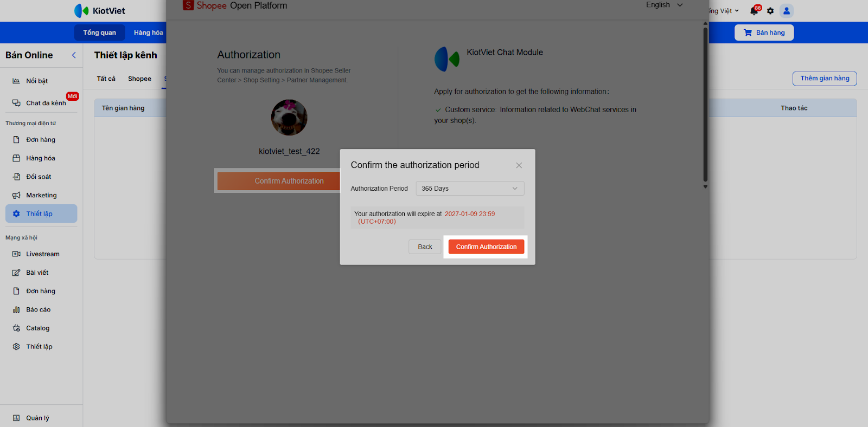Close the authorization period dialog

519,165
